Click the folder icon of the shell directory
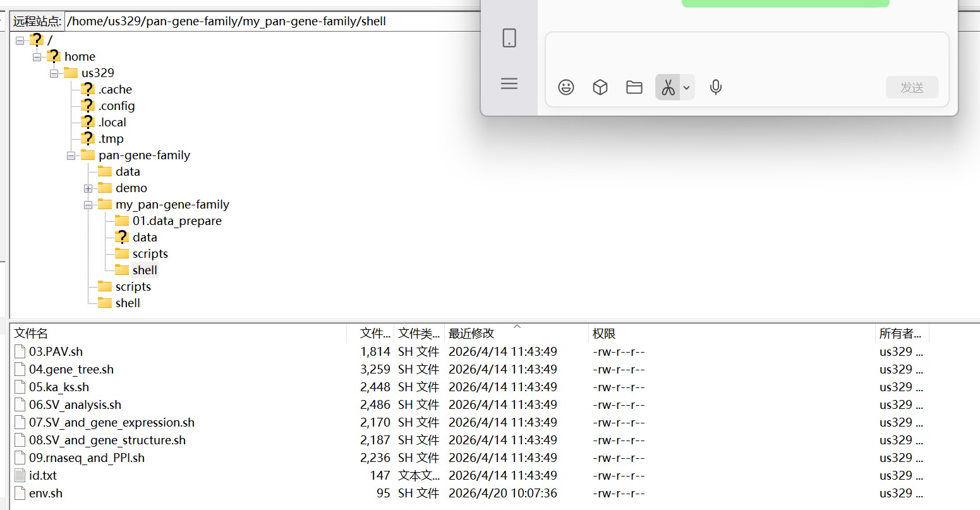 click(x=121, y=270)
